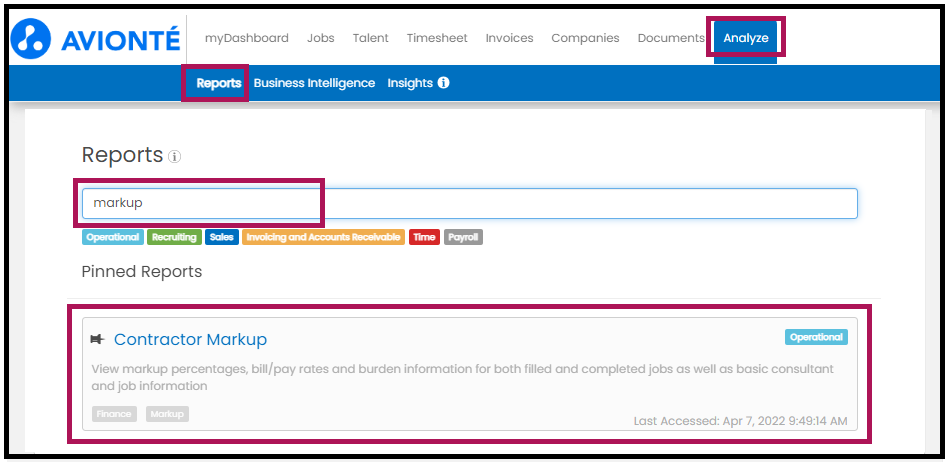Click the Finance tag on Contractor Markup

point(115,414)
